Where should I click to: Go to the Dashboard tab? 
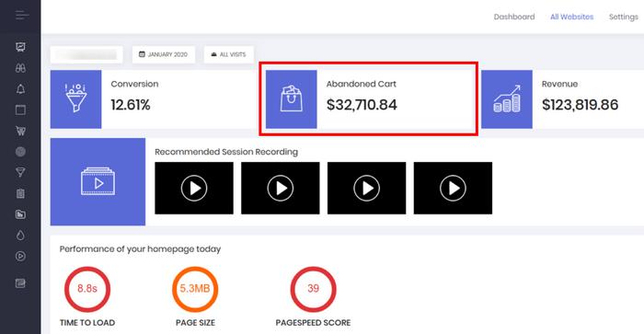(x=514, y=17)
